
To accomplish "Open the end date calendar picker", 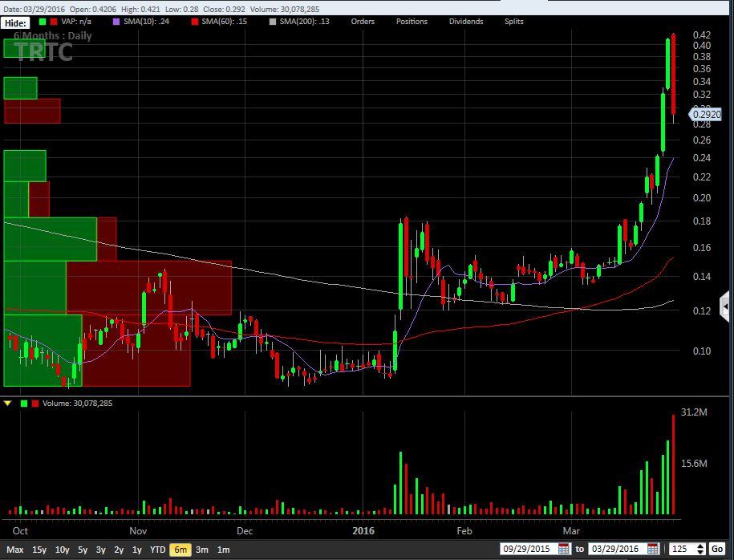I will (x=653, y=549).
